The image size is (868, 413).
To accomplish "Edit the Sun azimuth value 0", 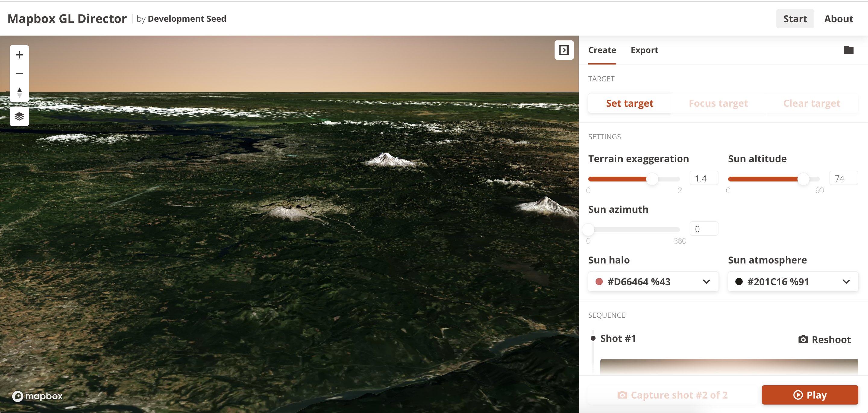I will click(703, 229).
